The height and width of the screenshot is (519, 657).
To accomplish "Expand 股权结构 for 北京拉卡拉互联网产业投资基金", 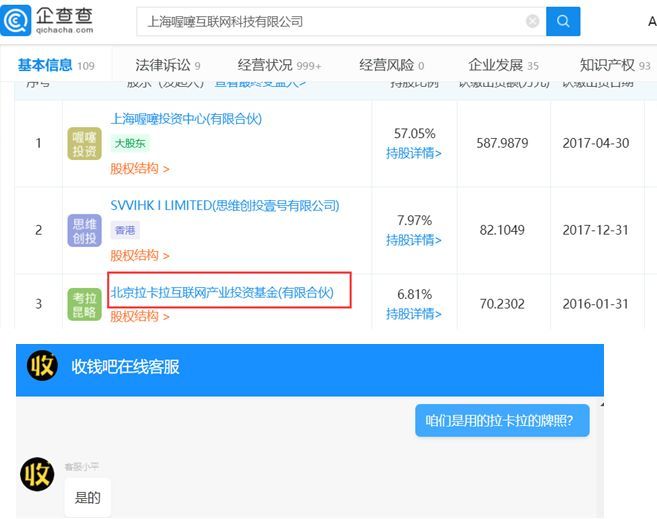I will (140, 316).
